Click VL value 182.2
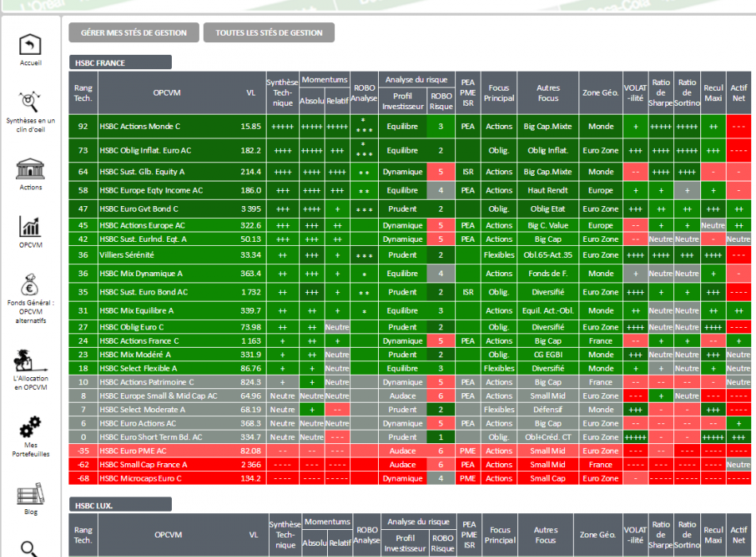756x557 pixels. coord(251,150)
